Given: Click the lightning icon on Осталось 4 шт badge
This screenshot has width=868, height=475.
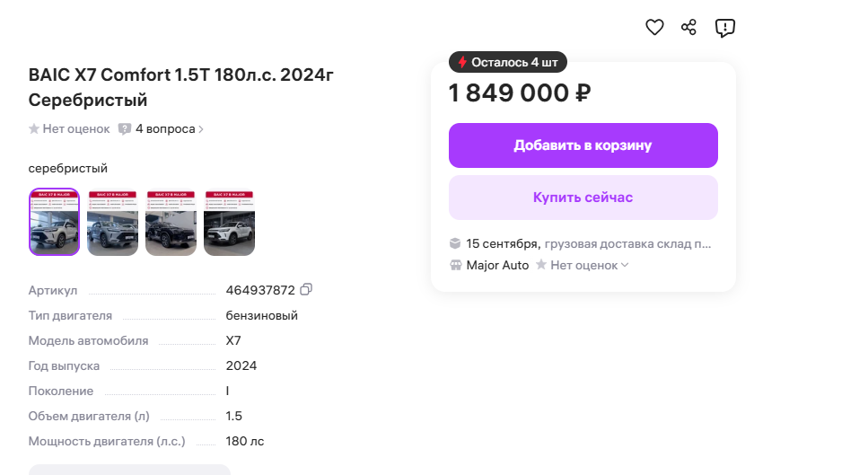Looking at the screenshot, I should [x=462, y=63].
